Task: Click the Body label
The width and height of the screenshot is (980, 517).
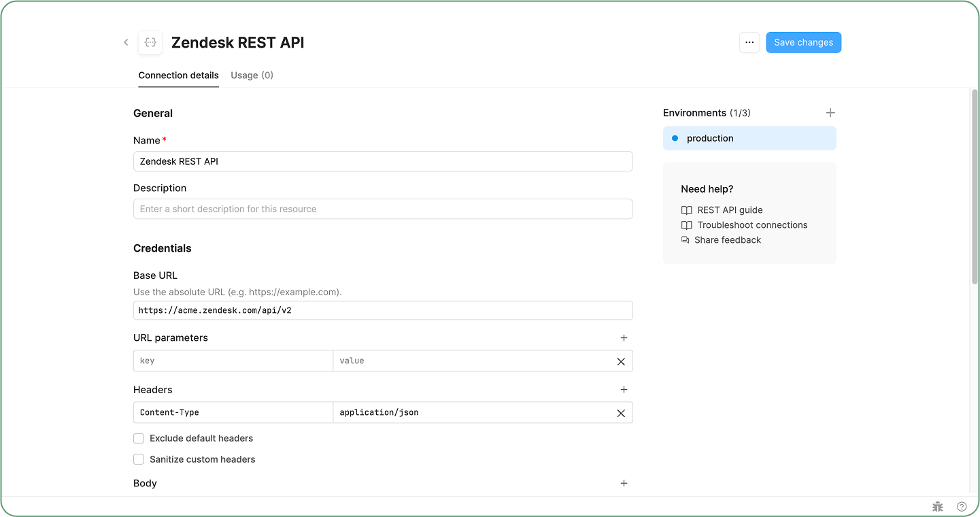Action: click(145, 484)
